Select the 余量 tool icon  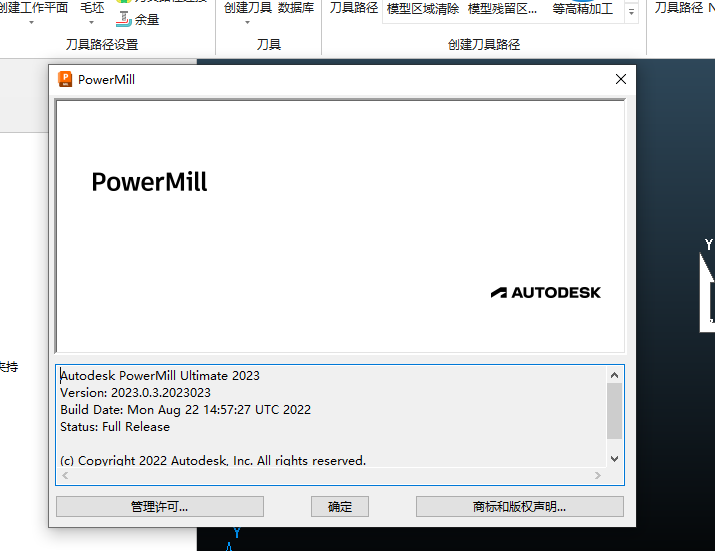[x=124, y=19]
